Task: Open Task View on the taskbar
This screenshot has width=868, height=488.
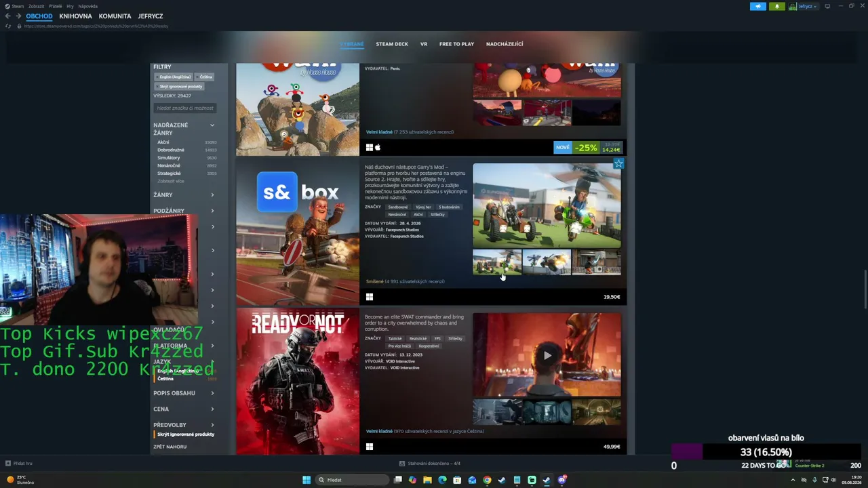Action: point(397,480)
